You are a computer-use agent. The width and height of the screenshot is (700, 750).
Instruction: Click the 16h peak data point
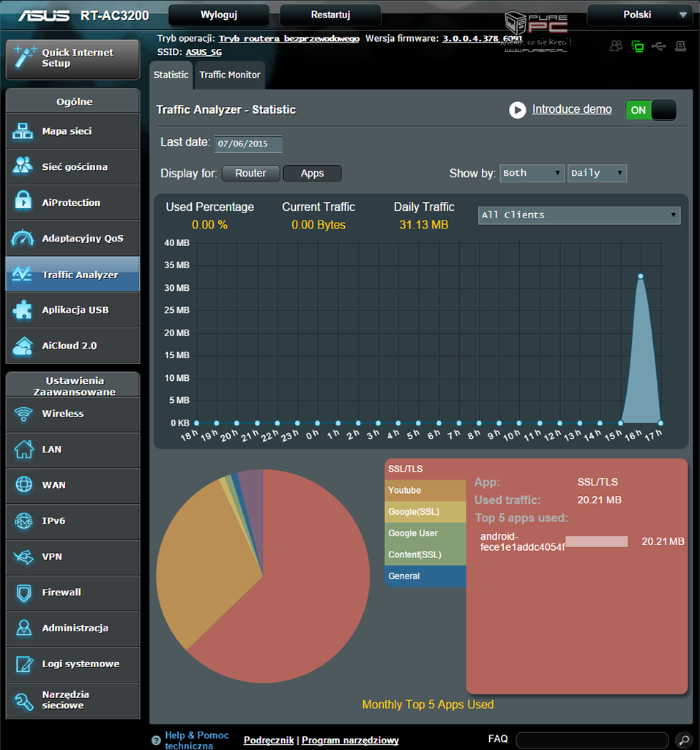pos(640,276)
